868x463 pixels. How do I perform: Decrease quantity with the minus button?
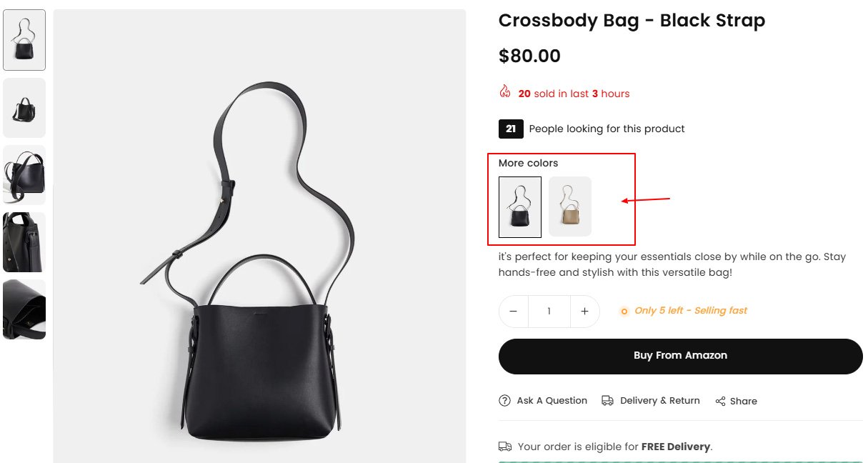[514, 312]
